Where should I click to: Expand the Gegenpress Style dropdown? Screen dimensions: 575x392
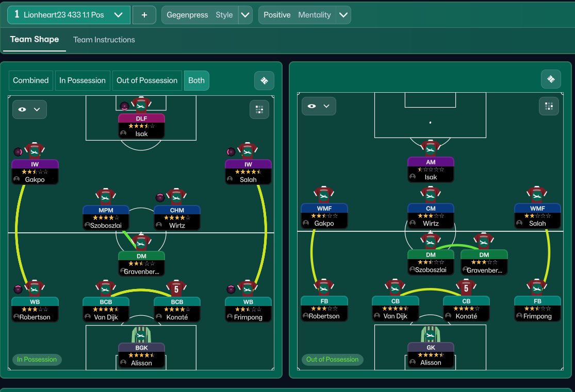point(245,15)
